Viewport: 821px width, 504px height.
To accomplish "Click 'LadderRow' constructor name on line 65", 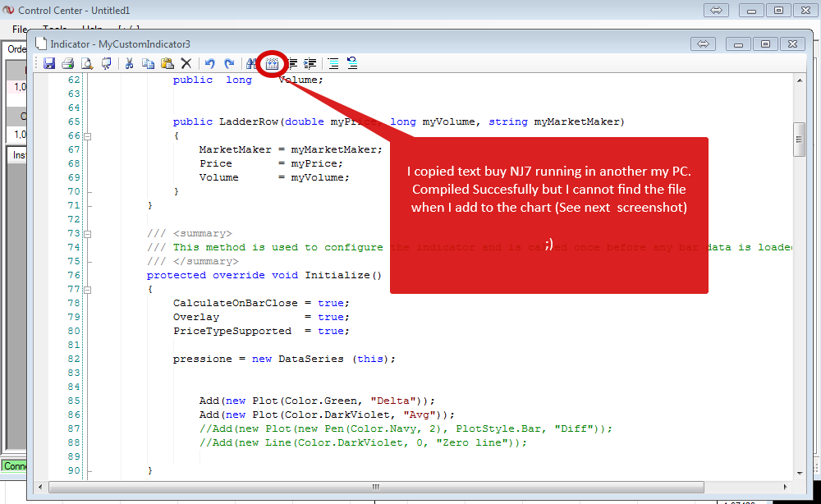I will [x=248, y=121].
